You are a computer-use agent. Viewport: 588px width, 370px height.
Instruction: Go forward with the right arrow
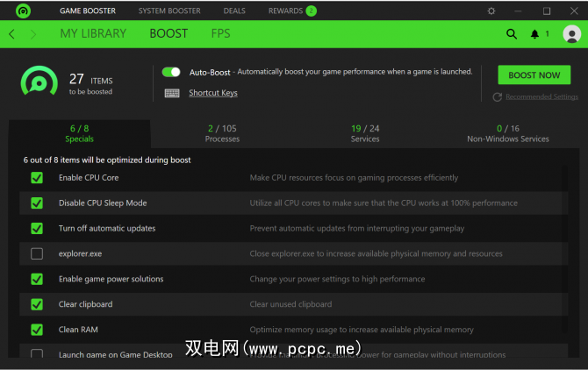click(33, 34)
